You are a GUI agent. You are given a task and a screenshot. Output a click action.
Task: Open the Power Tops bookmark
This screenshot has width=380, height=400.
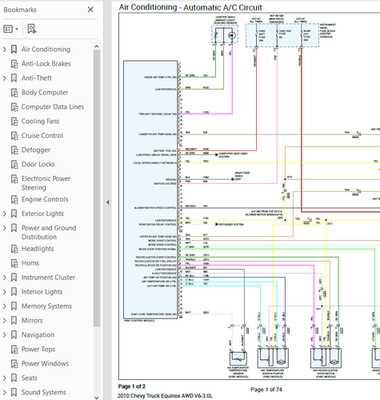click(38, 349)
